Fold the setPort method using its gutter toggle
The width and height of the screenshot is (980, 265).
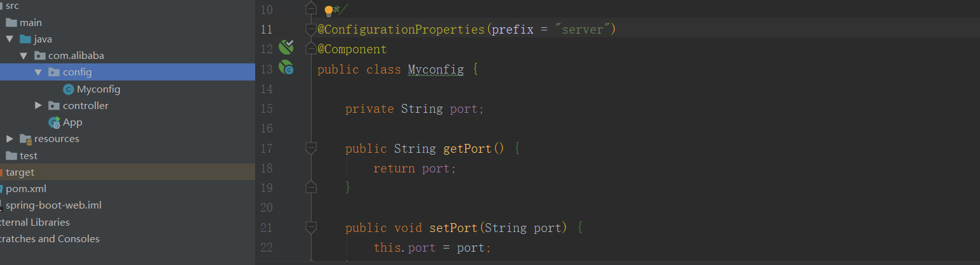click(310, 228)
